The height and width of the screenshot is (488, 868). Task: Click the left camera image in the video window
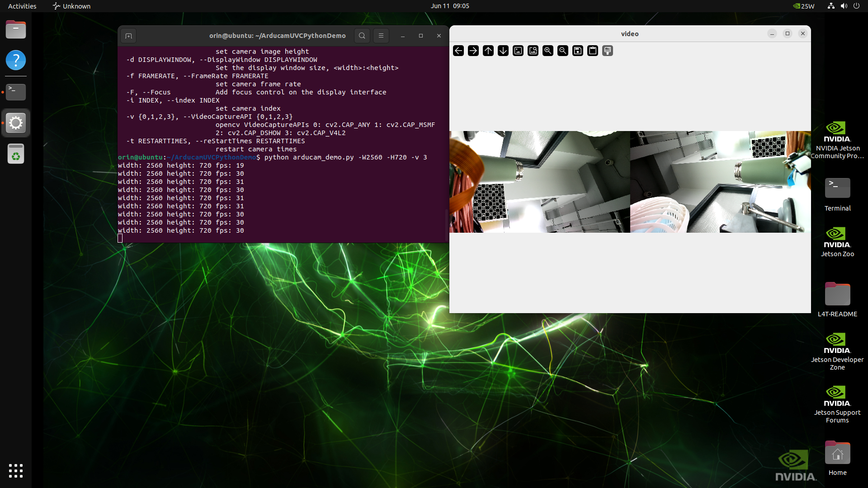pyautogui.click(x=540, y=182)
